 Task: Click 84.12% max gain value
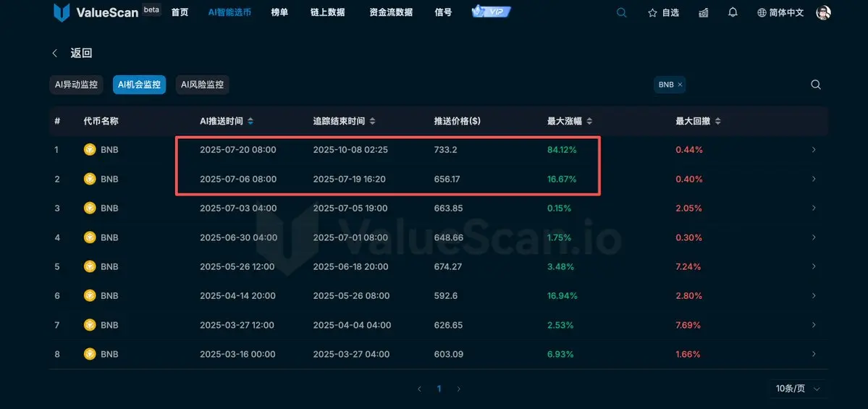[x=562, y=150]
